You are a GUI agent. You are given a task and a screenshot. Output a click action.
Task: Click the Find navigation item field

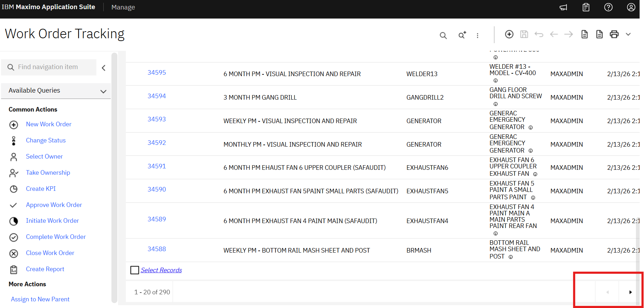click(53, 67)
